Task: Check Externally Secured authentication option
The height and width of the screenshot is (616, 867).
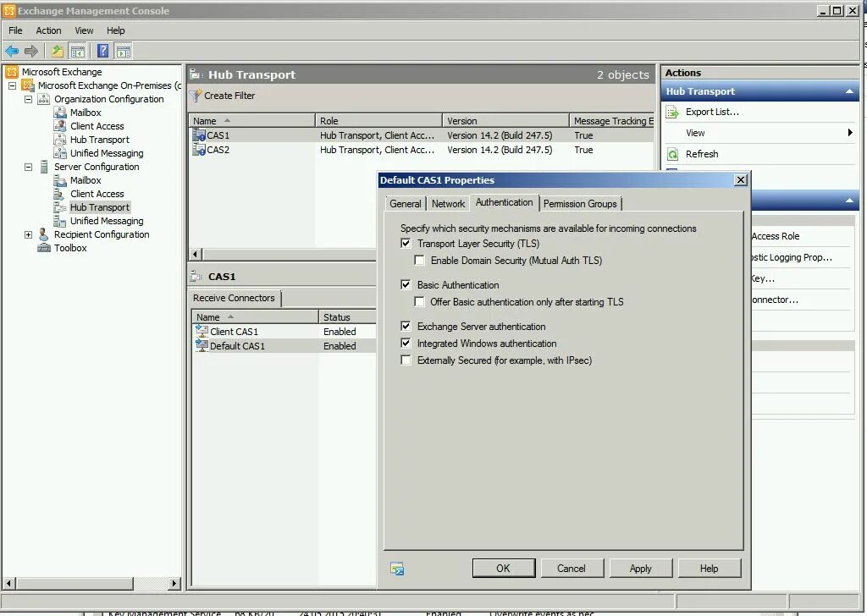Action: 405,360
